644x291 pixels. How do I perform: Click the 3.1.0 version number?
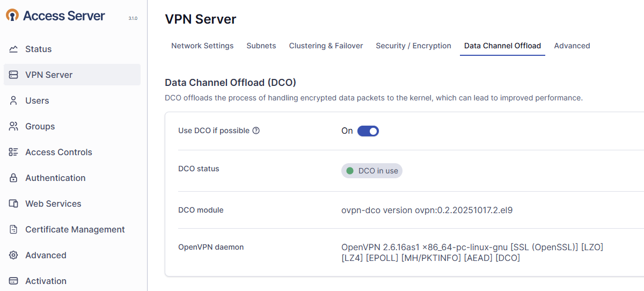[x=133, y=18]
